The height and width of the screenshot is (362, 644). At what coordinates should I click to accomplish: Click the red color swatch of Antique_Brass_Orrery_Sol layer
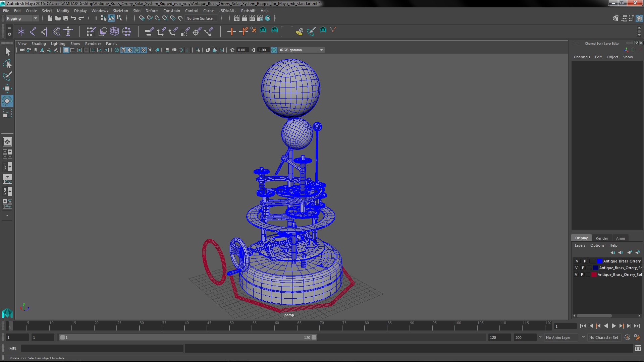[x=594, y=275]
